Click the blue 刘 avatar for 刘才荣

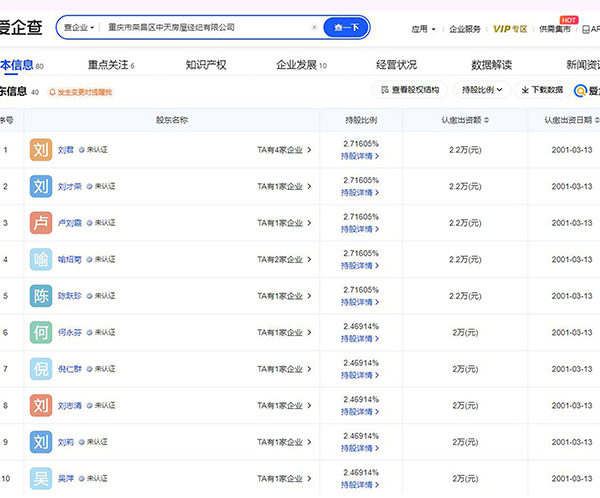point(40,186)
